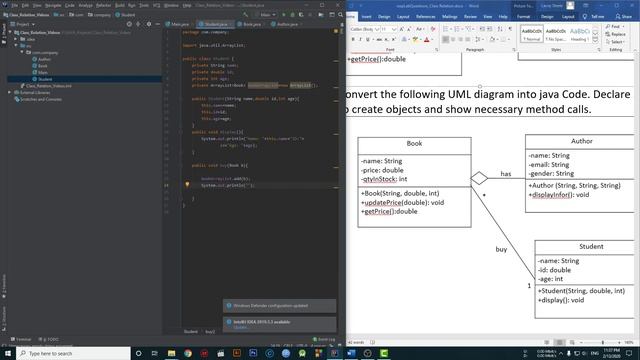Click the locate target icon in Project panel
Viewport: 640px width, 360px height.
[x=129, y=24]
